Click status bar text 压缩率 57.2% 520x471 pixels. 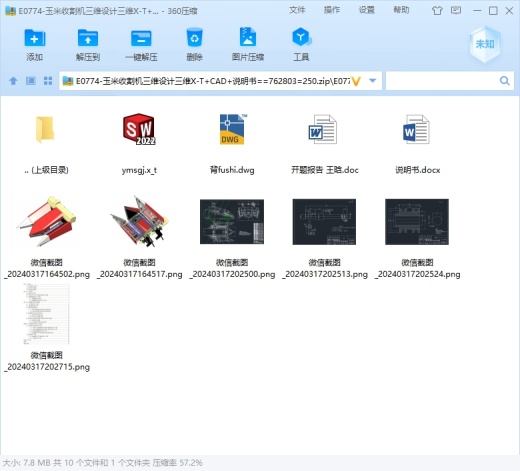click(x=177, y=463)
